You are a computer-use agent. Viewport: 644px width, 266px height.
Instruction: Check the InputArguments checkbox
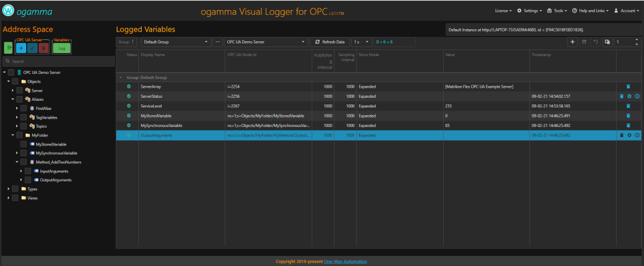click(27, 171)
